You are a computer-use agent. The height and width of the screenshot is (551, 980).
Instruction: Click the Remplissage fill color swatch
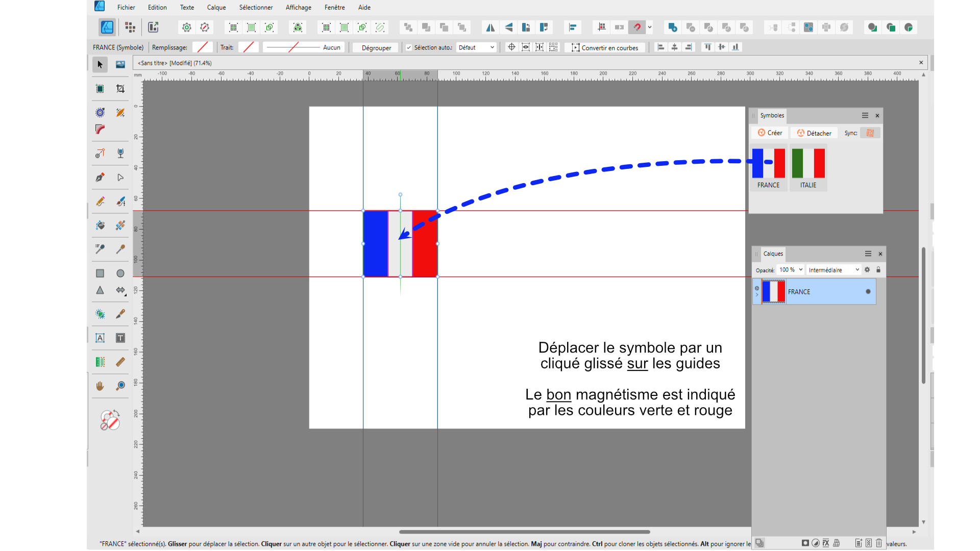click(203, 47)
